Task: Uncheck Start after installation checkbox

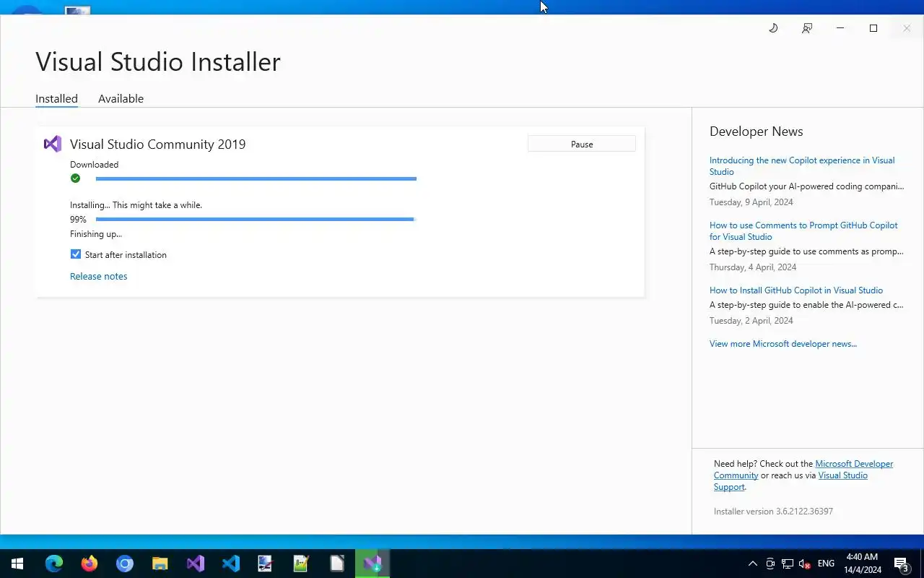Action: click(x=76, y=254)
